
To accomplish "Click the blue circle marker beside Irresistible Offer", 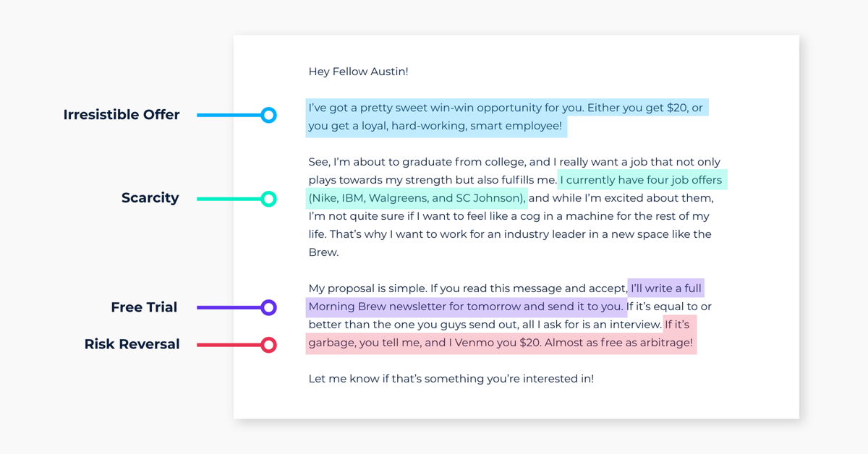I will point(268,115).
